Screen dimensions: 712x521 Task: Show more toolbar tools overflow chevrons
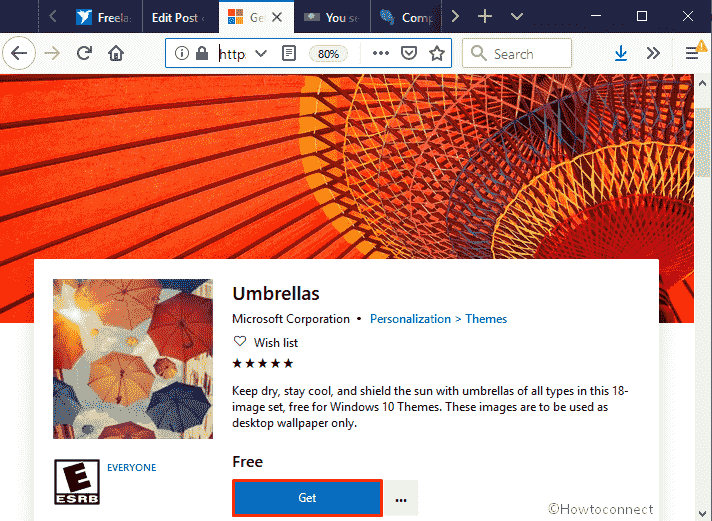(x=653, y=54)
